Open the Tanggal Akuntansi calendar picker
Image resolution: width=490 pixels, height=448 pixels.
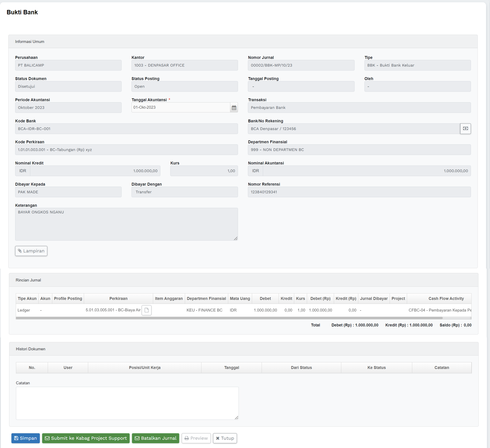point(234,107)
